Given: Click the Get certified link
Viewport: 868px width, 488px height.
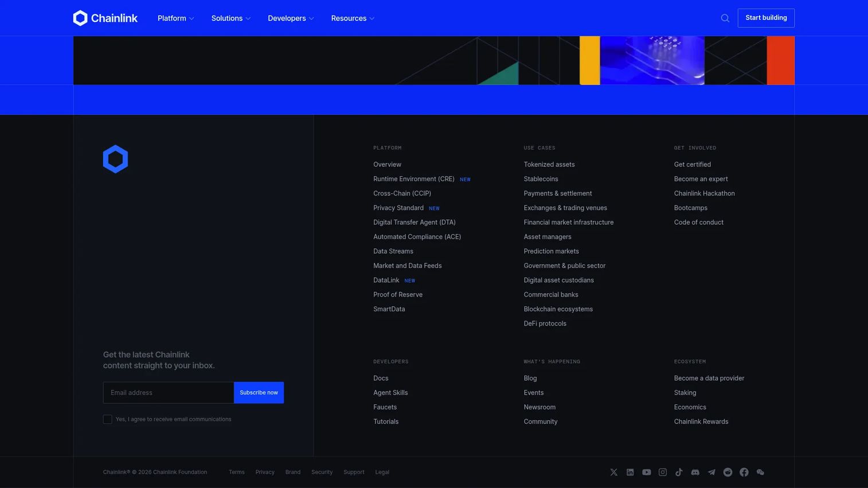Looking at the screenshot, I should pos(693,165).
